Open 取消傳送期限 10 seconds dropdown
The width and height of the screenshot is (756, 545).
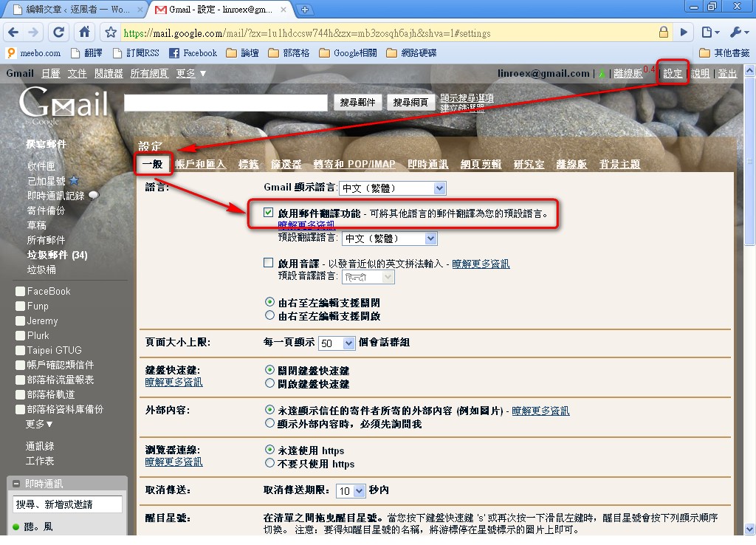point(351,490)
